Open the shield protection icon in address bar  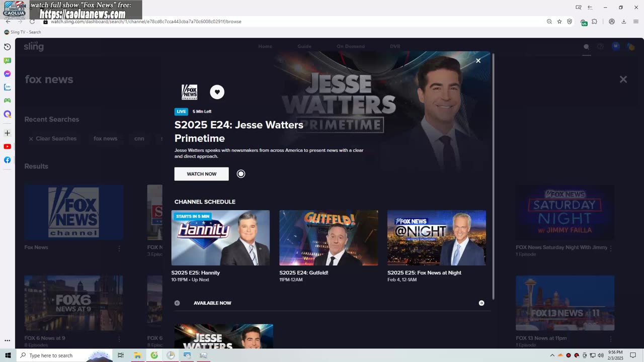click(x=570, y=22)
